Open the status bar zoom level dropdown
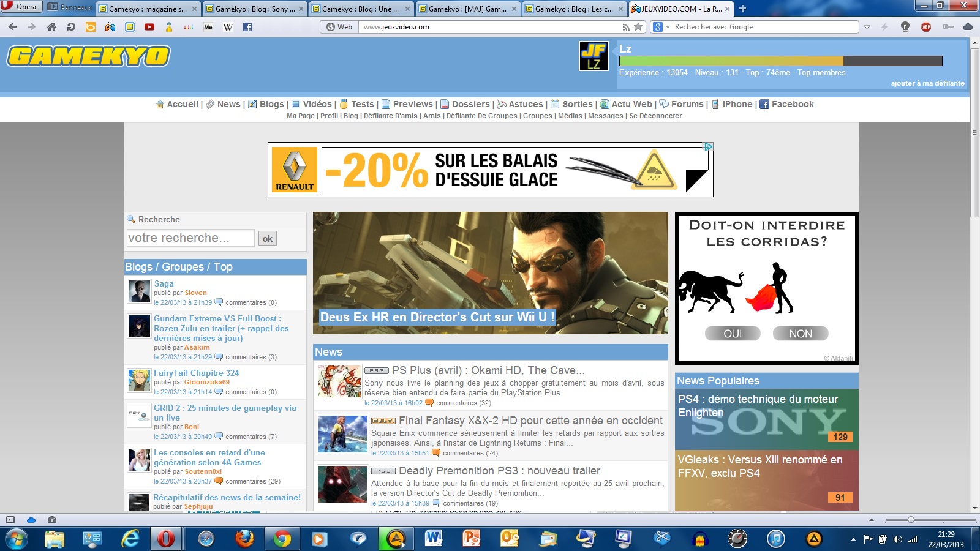The width and height of the screenshot is (980, 551). (x=872, y=520)
